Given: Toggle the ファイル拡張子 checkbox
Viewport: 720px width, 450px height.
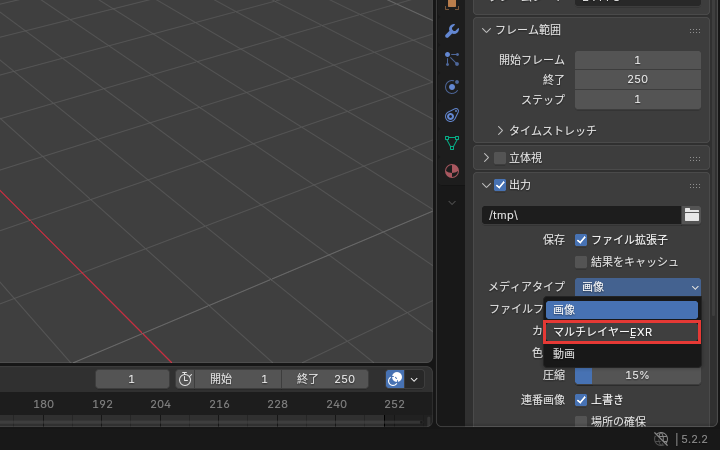Looking at the screenshot, I should [581, 240].
